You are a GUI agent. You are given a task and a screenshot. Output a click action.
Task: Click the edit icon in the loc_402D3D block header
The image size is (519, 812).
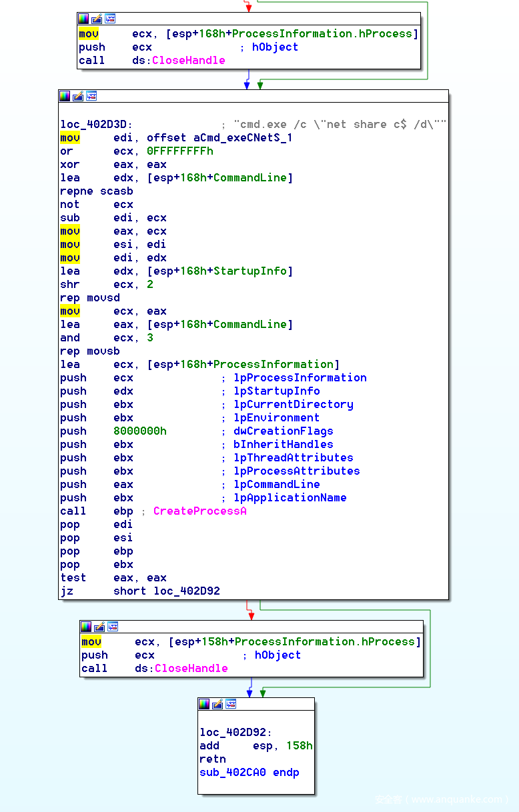click(78, 96)
